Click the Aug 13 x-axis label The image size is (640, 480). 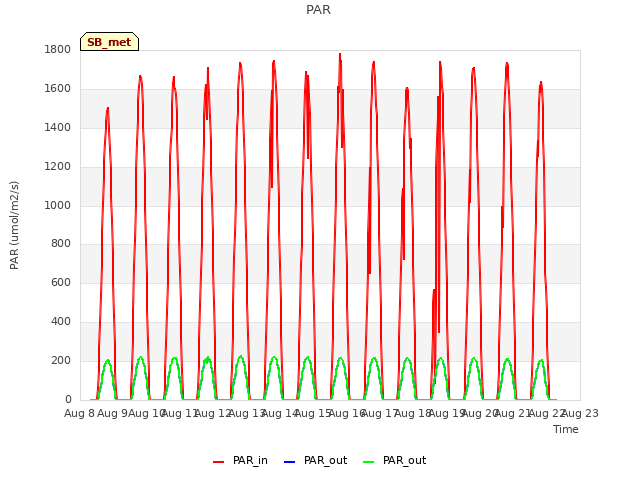[x=247, y=413]
